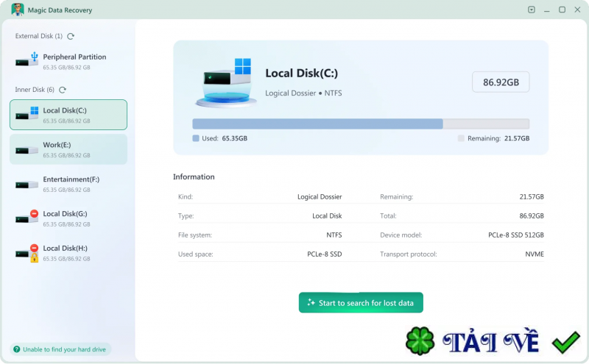Click the Local Disk(G:) error drive icon
589x364 pixels.
(x=27, y=217)
